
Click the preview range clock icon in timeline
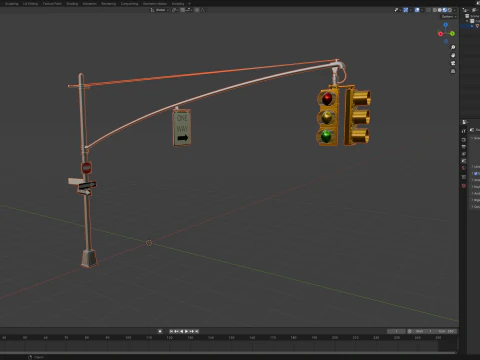pos(410,331)
